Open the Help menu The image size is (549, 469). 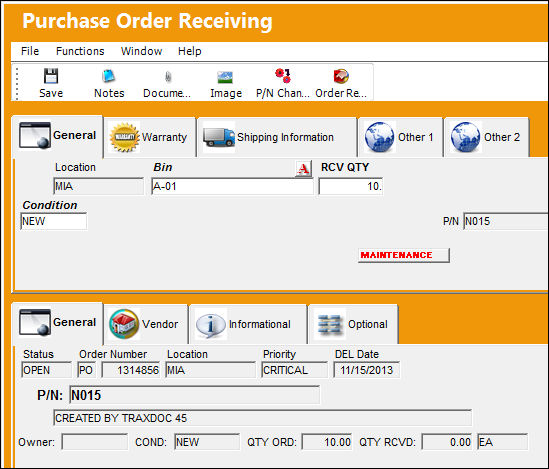pos(189,51)
